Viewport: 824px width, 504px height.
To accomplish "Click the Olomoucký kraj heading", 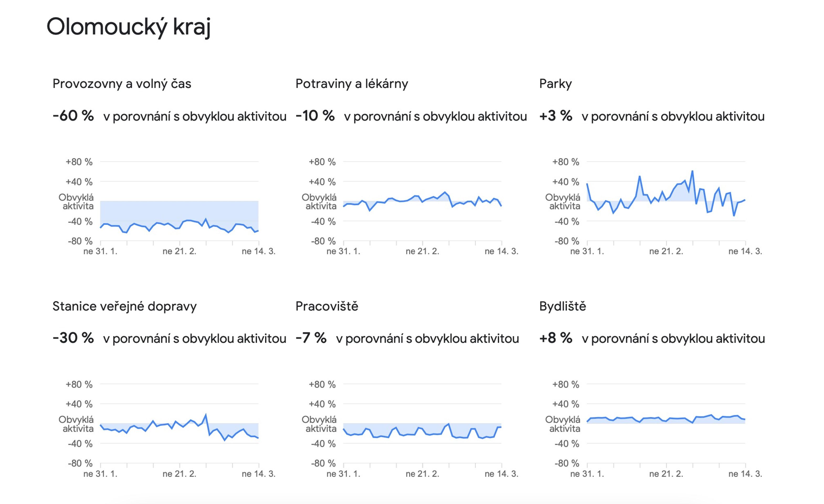I will [128, 27].
